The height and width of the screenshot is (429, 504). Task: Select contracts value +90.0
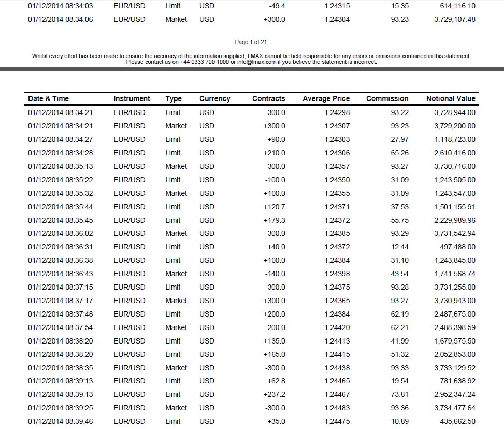click(276, 139)
